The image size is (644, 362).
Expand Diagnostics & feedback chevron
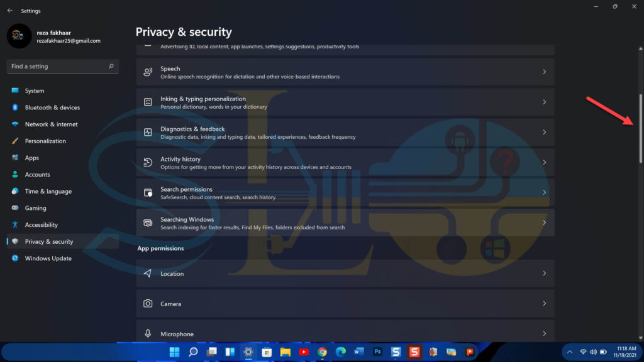pos(544,132)
